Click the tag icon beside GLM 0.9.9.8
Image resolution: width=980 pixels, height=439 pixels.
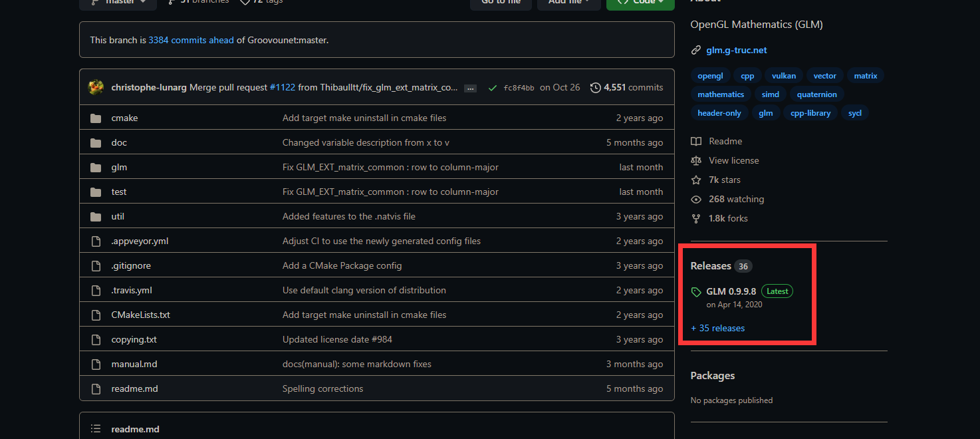click(x=696, y=292)
